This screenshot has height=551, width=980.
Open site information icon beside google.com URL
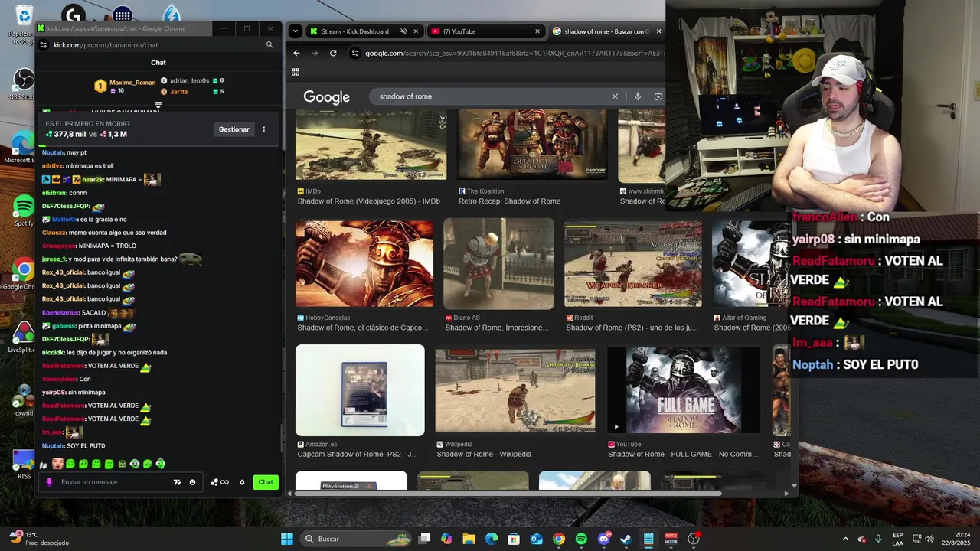[x=354, y=53]
